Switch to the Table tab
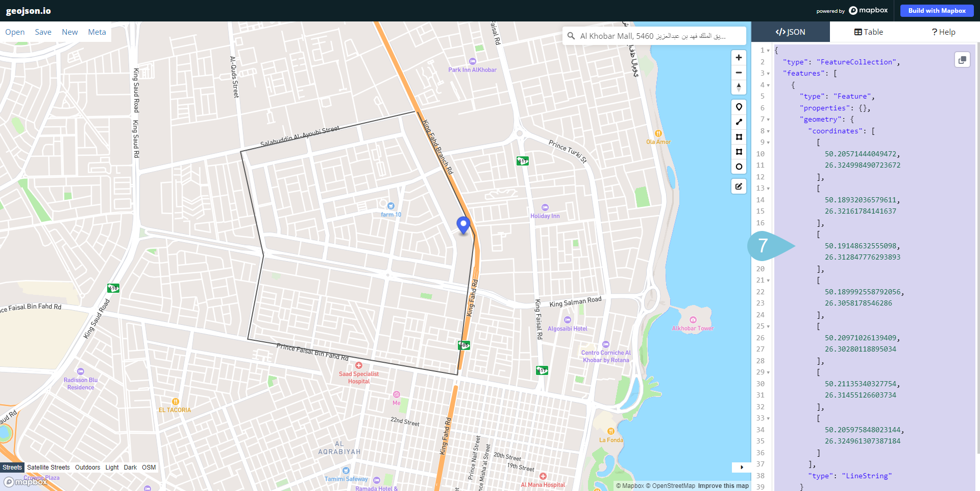 pos(868,32)
